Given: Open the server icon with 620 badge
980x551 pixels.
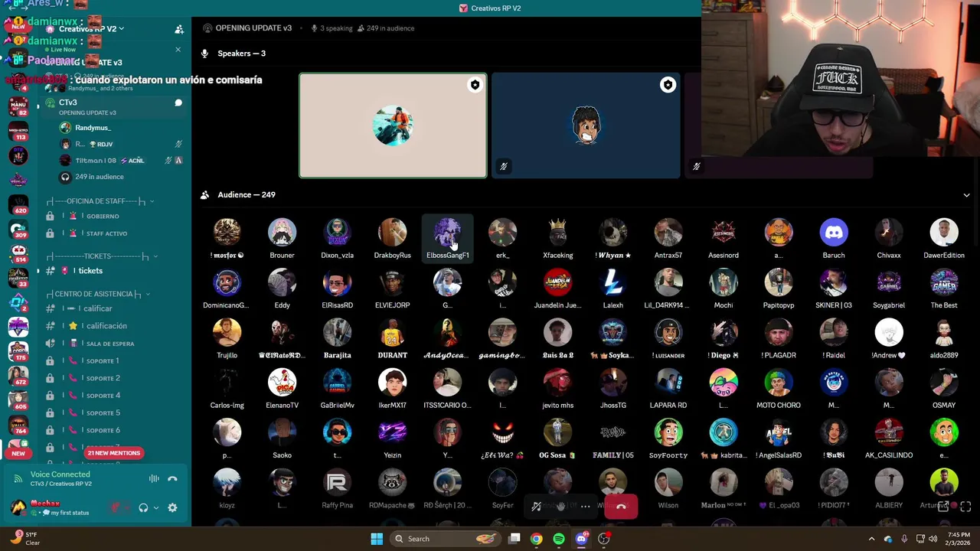Looking at the screenshot, I should (18, 204).
